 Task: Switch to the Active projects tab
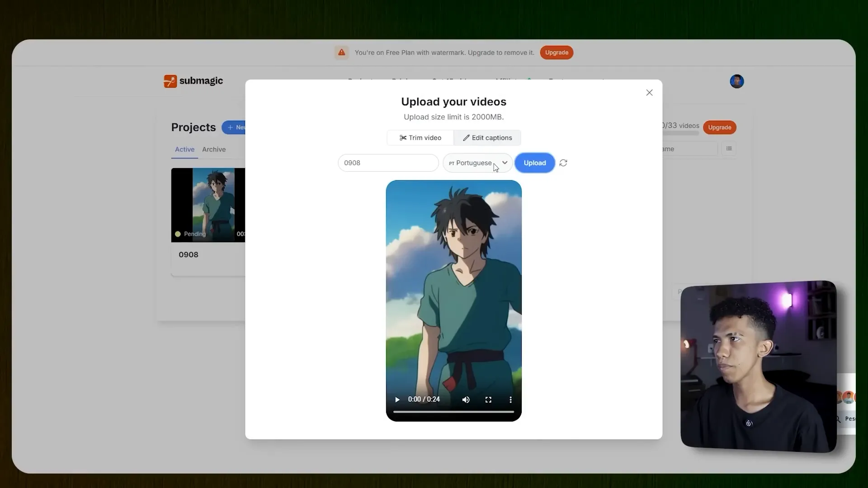[184, 150]
